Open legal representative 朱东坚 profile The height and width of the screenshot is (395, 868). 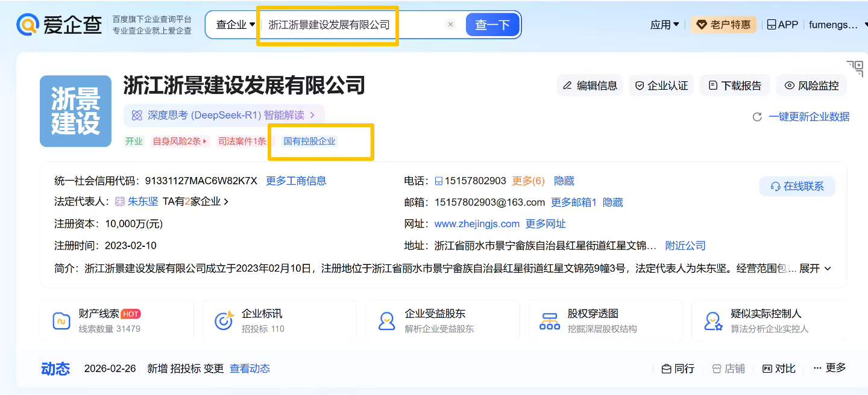click(x=142, y=202)
